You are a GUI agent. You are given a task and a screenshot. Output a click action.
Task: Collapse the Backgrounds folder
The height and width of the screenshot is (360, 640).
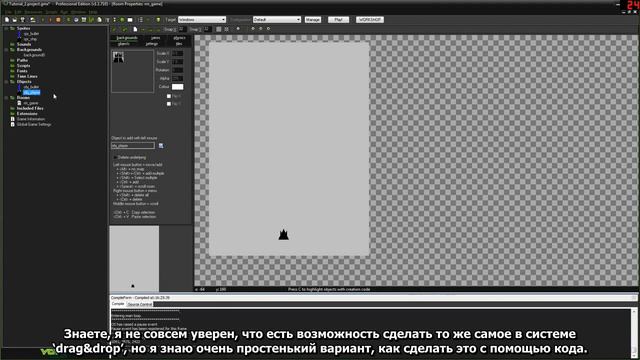(x=6, y=49)
